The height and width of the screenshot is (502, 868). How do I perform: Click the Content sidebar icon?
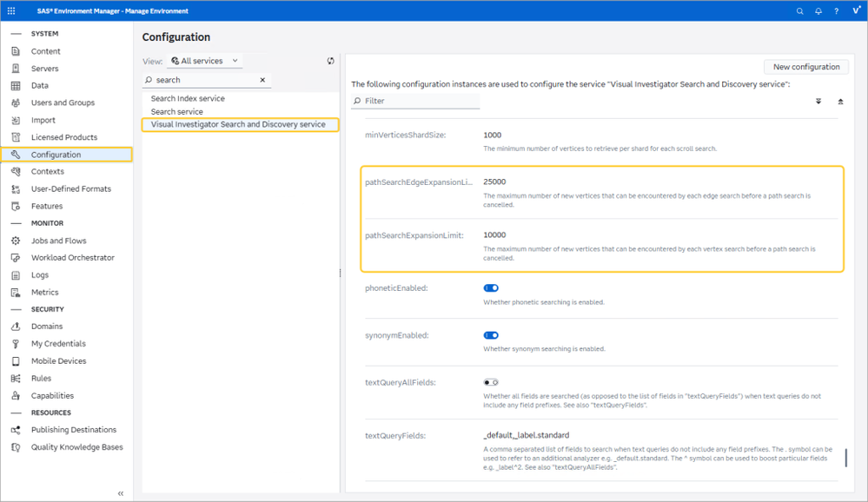[16, 51]
